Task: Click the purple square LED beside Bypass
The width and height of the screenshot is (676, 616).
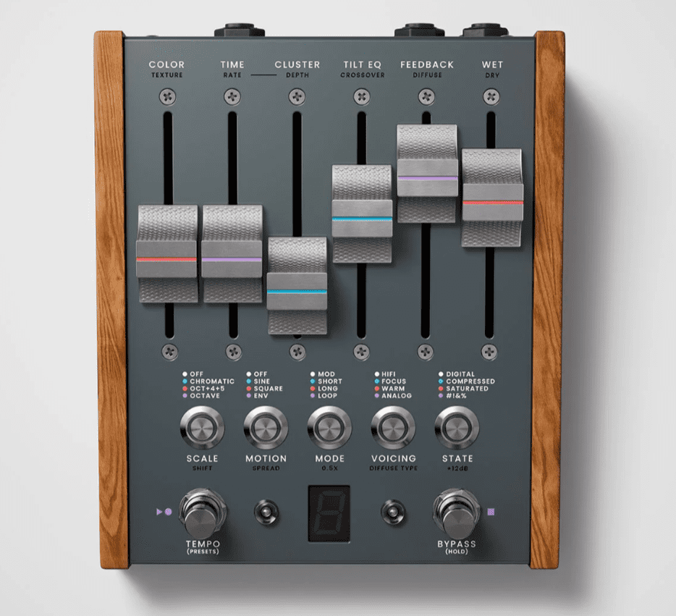Action: tap(491, 511)
